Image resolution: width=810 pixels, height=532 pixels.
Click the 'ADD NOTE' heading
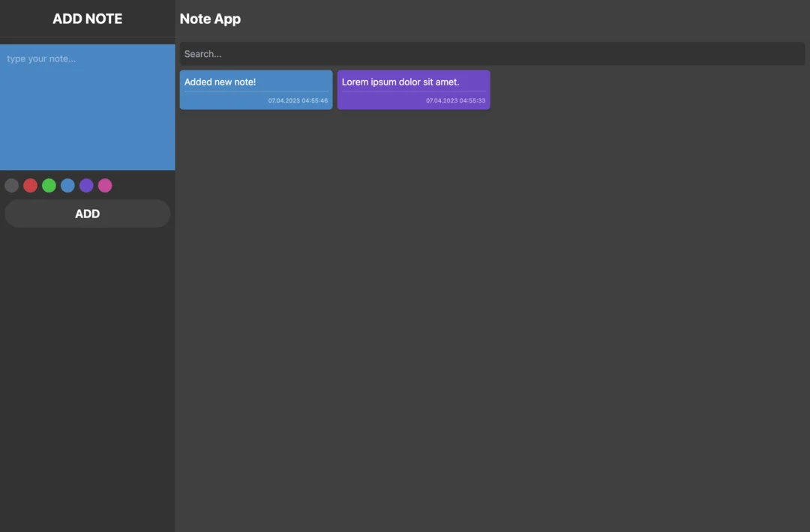(87, 19)
